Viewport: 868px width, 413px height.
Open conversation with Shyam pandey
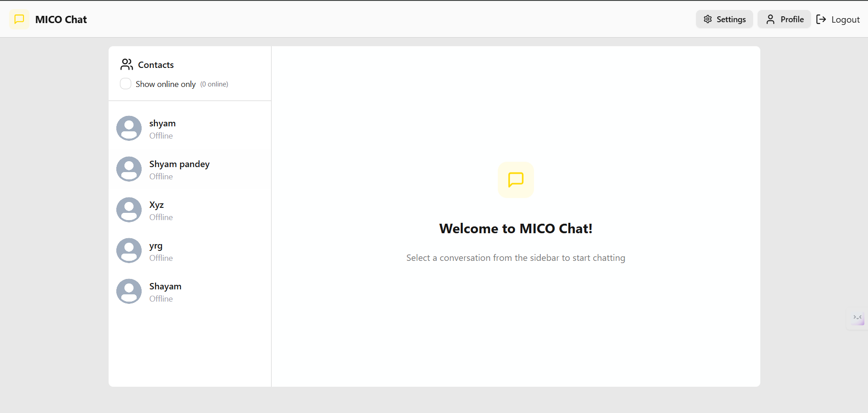[179, 164]
